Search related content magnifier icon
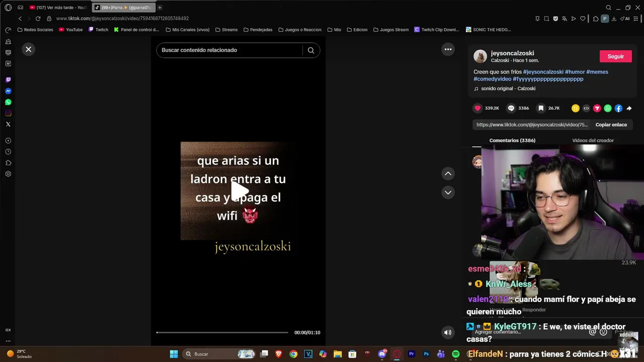 coord(311,50)
